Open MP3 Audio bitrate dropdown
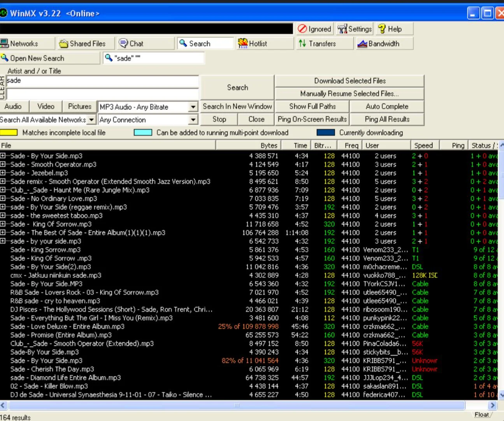The width and height of the screenshot is (504, 421). coord(193,107)
